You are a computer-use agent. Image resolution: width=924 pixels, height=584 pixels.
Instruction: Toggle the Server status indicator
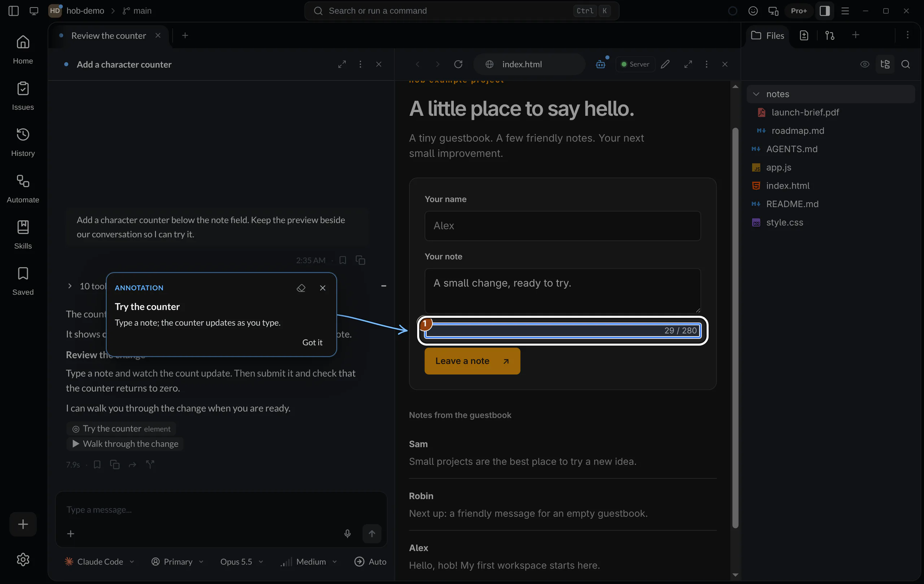636,64
